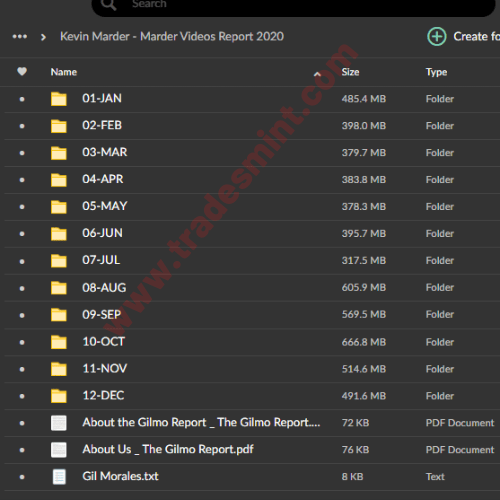500x500 pixels.
Task: Select the 72 KB size value
Action: [355, 423]
